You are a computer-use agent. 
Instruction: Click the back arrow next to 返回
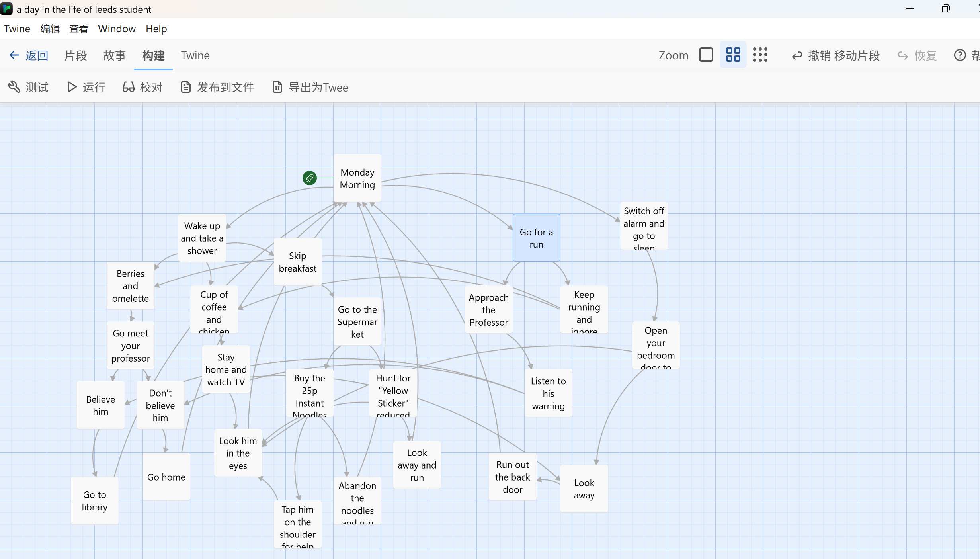coord(14,55)
